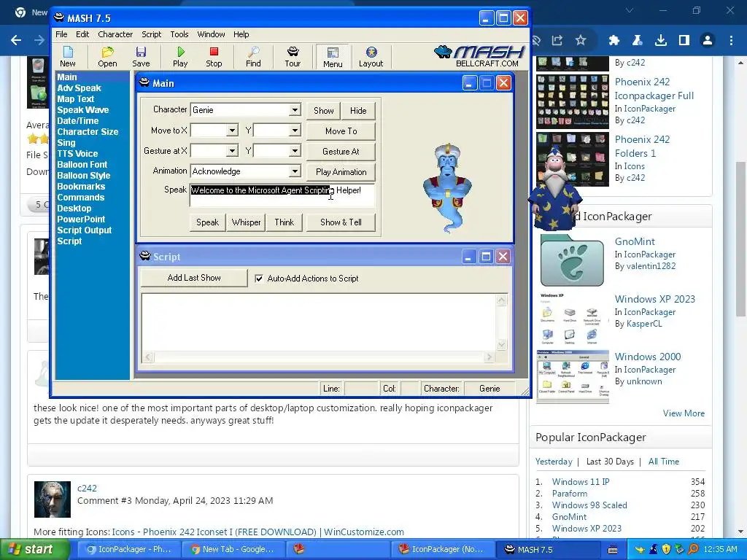Expand the Character dropdown showing Genie
The width and height of the screenshot is (747, 560).
(295, 110)
